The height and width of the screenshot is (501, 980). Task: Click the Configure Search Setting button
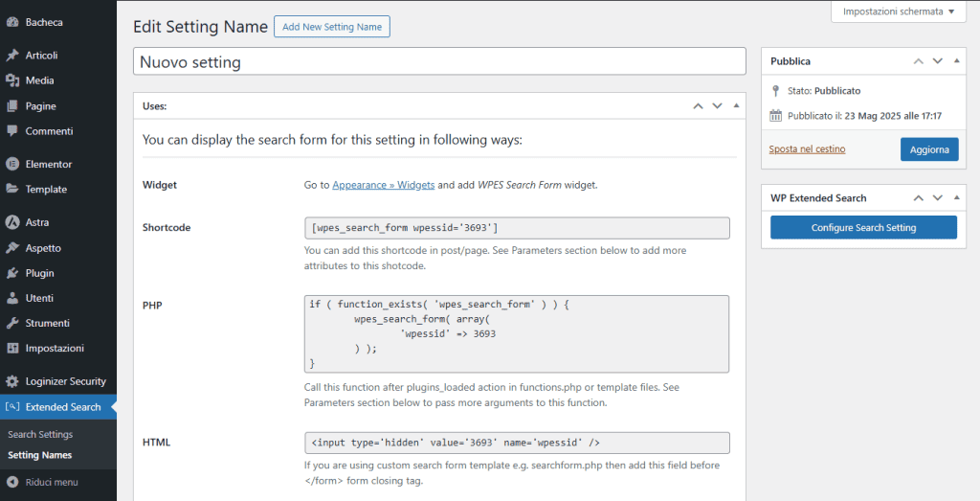point(863,228)
